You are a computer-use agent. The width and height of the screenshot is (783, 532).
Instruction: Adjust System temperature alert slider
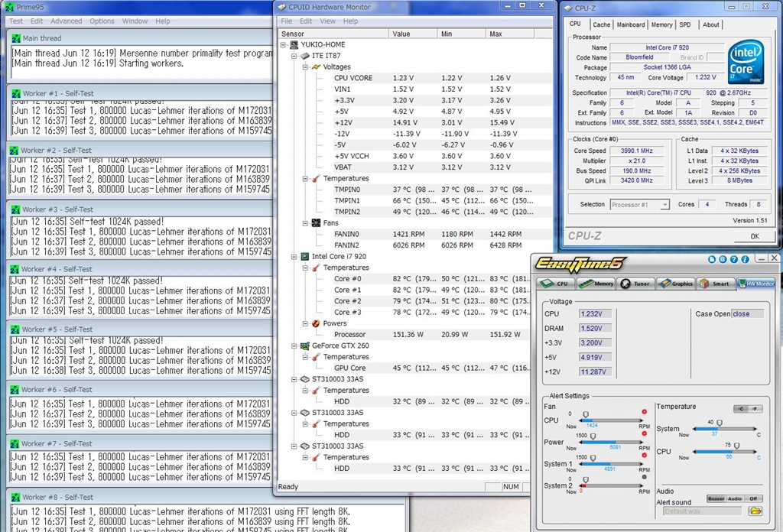(x=720, y=423)
